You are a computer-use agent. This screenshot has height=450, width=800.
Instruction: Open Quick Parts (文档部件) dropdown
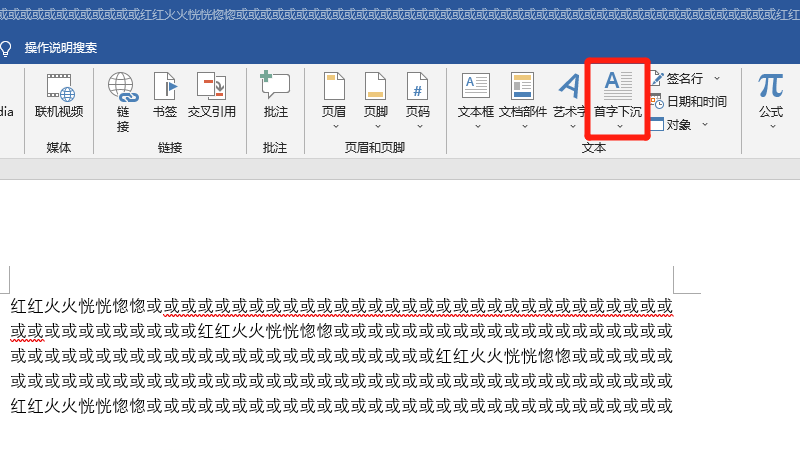coord(523,127)
